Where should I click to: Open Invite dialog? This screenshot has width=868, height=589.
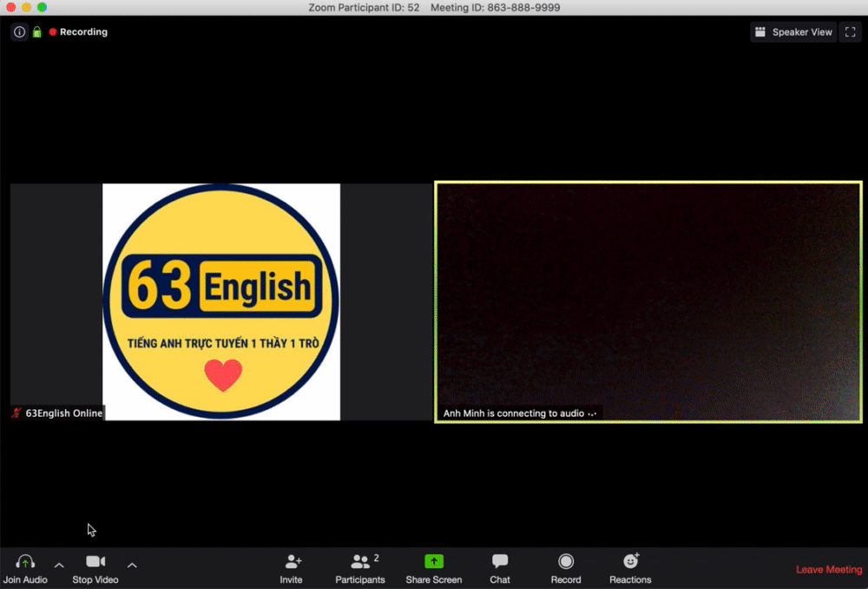[291, 568]
